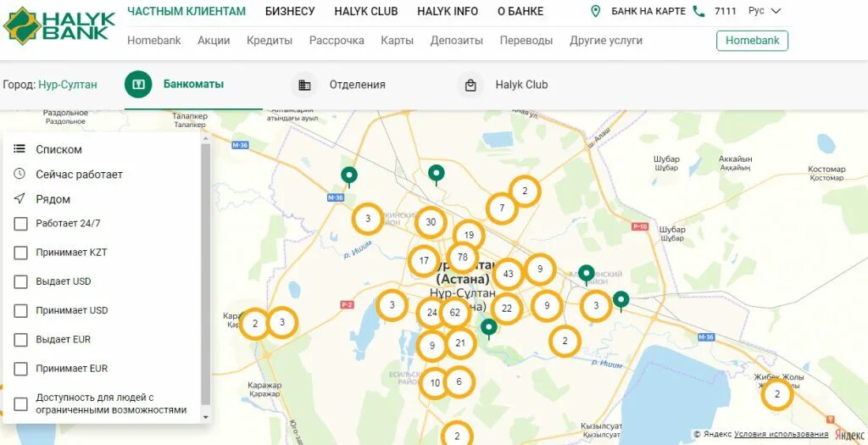
Task: Open the map cluster with 30 ATMs
Action: [x=431, y=222]
